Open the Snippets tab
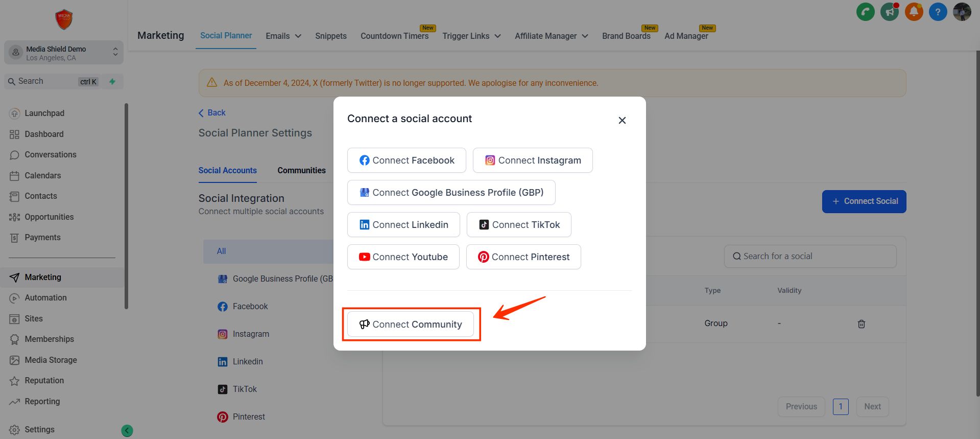Screen dimensions: 980x439 tap(331, 36)
